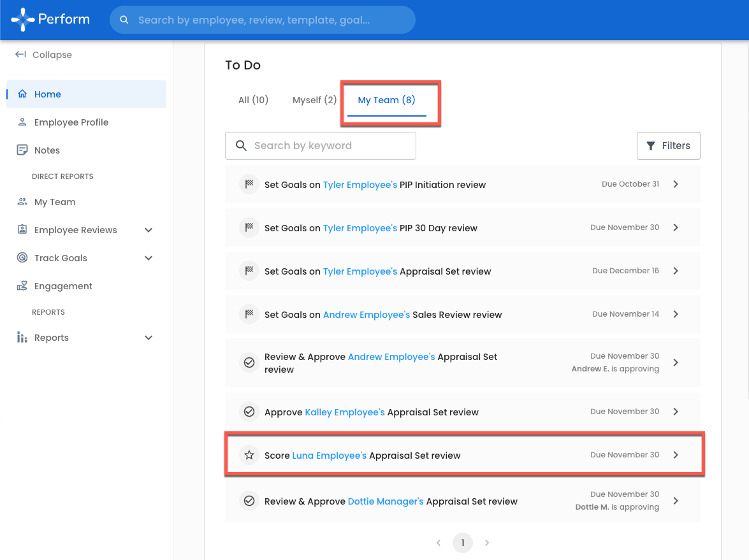Image resolution: width=749 pixels, height=560 pixels.
Task: Open My Team under Direct Reports
Action: [55, 202]
